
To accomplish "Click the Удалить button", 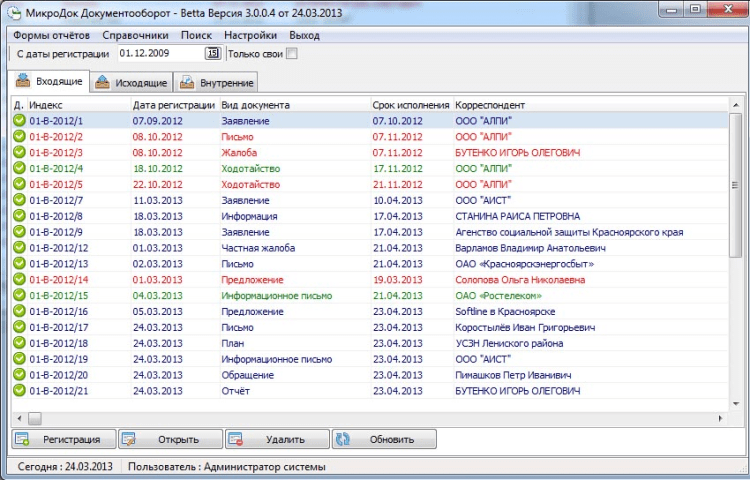I will (277, 439).
